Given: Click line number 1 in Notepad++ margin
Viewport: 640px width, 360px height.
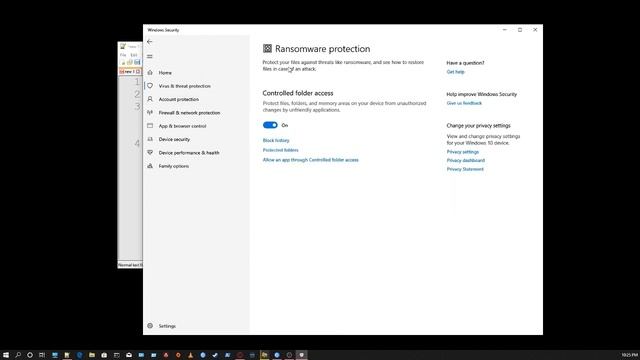Looking at the screenshot, I should (137, 82).
